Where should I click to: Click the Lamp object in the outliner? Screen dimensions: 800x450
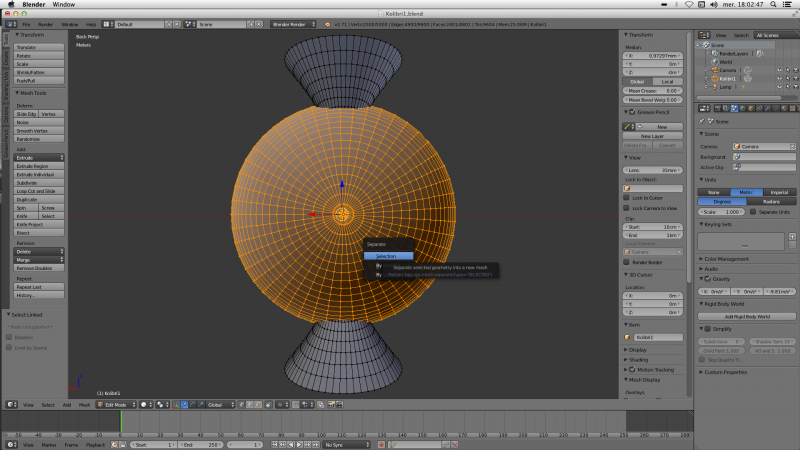726,87
